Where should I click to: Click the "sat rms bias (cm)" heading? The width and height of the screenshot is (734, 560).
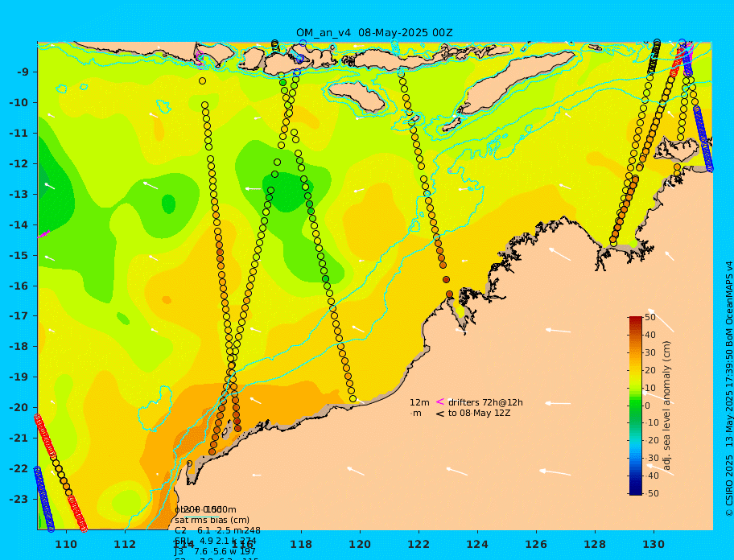pyautogui.click(x=212, y=520)
